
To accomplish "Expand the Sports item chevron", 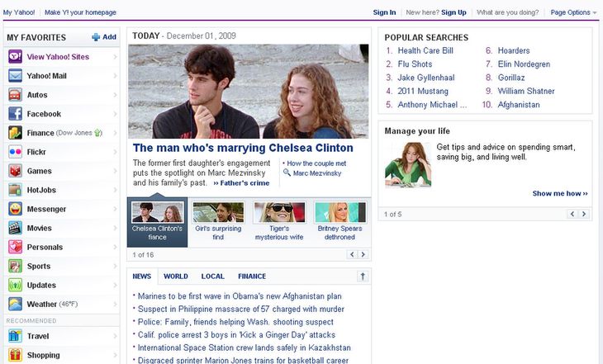I will [x=115, y=266].
